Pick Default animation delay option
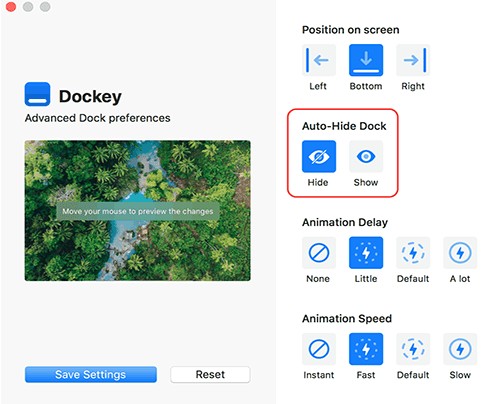501x404 pixels. tap(413, 253)
